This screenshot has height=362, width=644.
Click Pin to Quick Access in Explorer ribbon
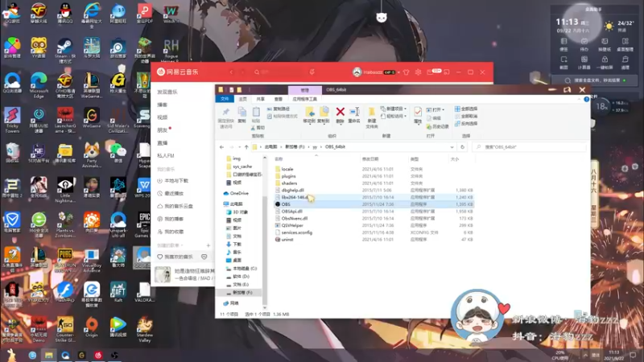pyautogui.click(x=225, y=117)
